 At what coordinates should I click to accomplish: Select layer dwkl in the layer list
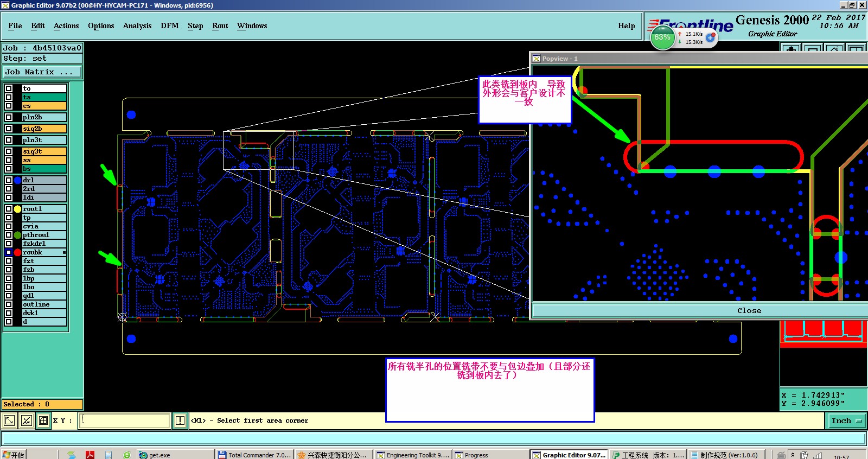coord(44,313)
